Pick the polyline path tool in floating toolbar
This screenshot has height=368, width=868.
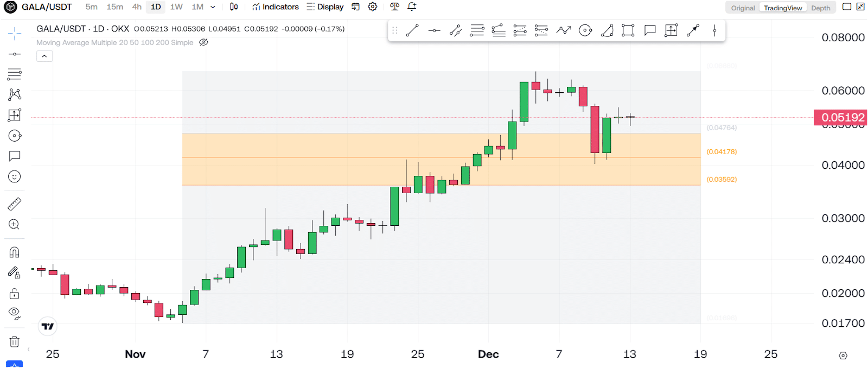tap(564, 30)
